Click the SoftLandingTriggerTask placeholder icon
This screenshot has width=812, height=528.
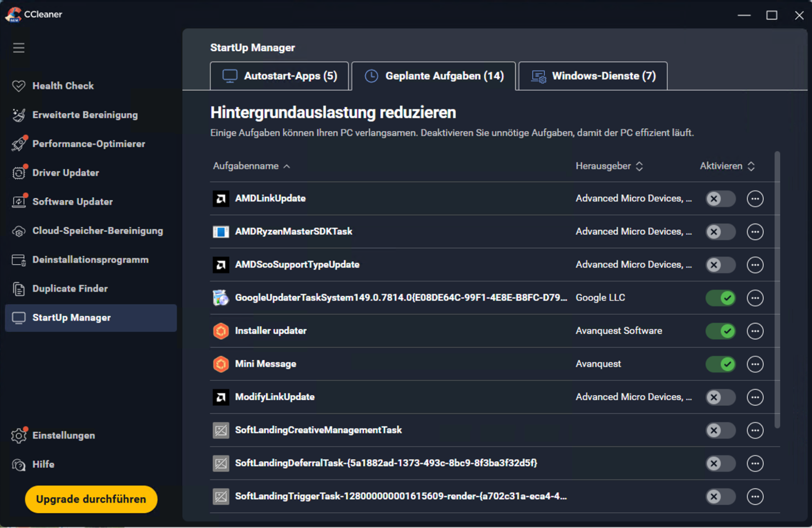pyautogui.click(x=221, y=496)
